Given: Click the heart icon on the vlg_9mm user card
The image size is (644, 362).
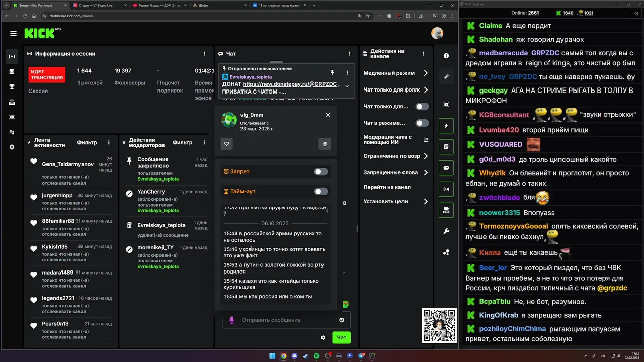Looking at the screenshot, I should click(x=227, y=144).
